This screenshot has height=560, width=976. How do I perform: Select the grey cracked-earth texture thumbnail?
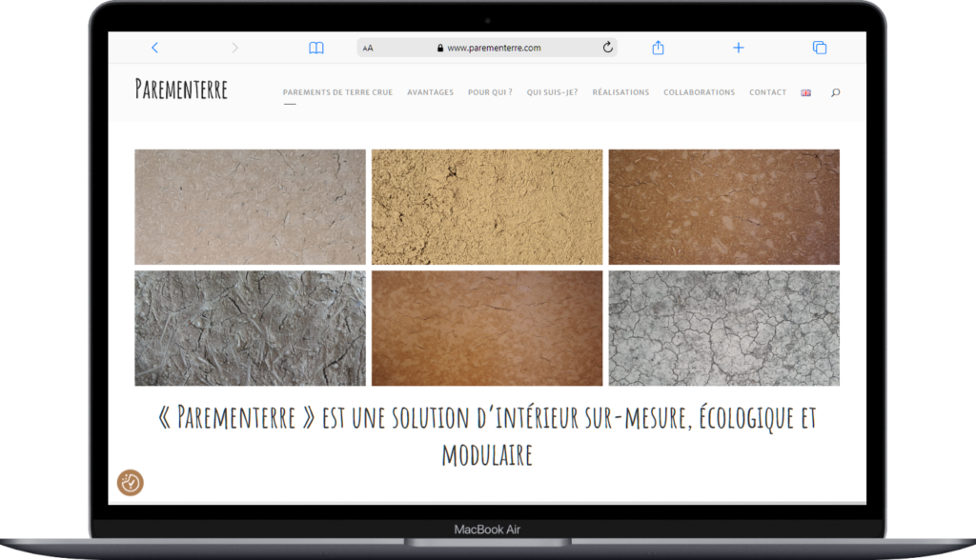click(723, 329)
